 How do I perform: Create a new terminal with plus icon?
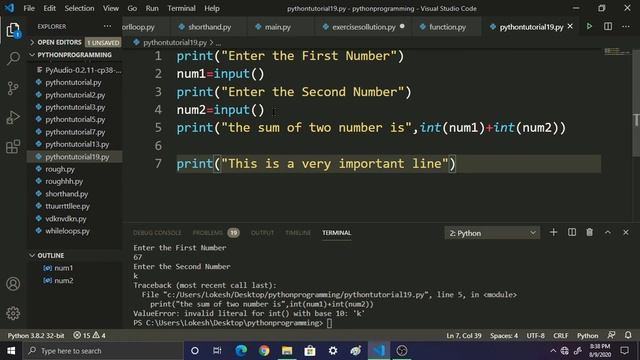pyautogui.click(x=553, y=232)
